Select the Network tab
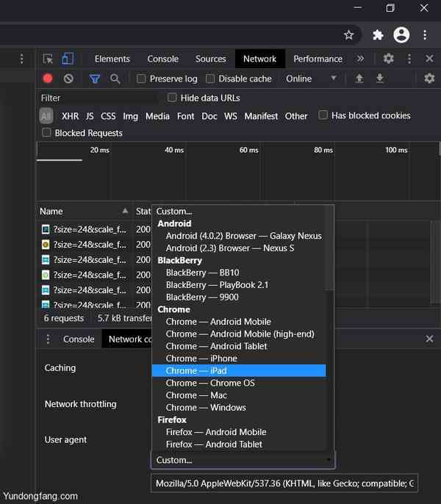The image size is (441, 504). click(260, 59)
